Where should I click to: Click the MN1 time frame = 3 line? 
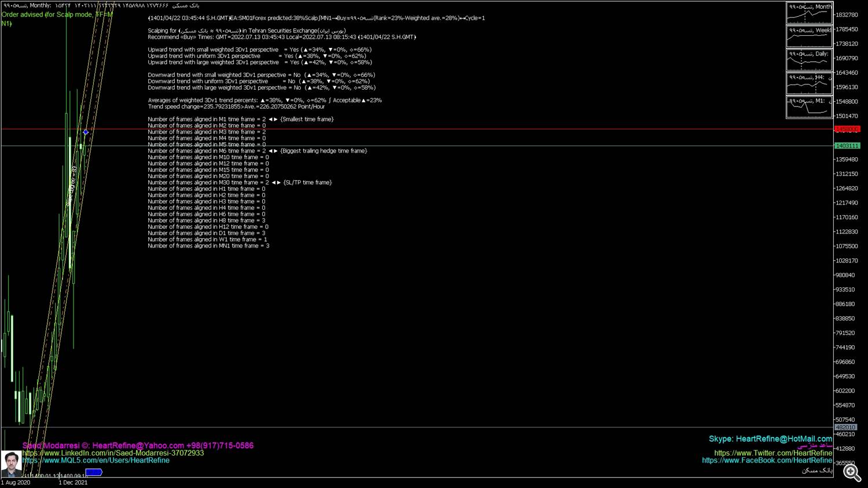(208, 246)
